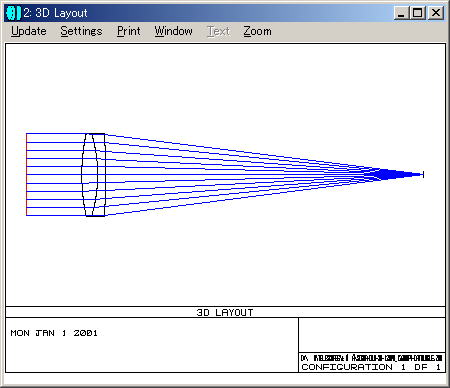450x388 pixels.
Task: Minimize the 3D Layout window
Action: 401,13
